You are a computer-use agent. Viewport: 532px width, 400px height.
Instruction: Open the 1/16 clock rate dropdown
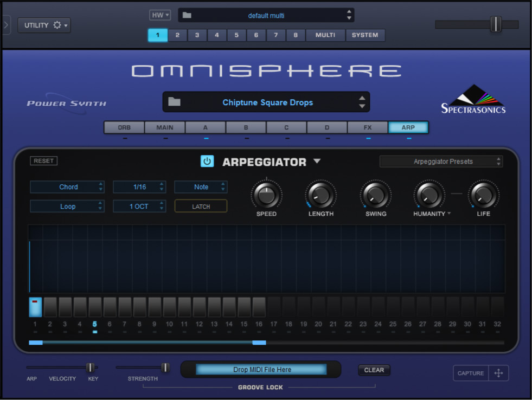[139, 187]
